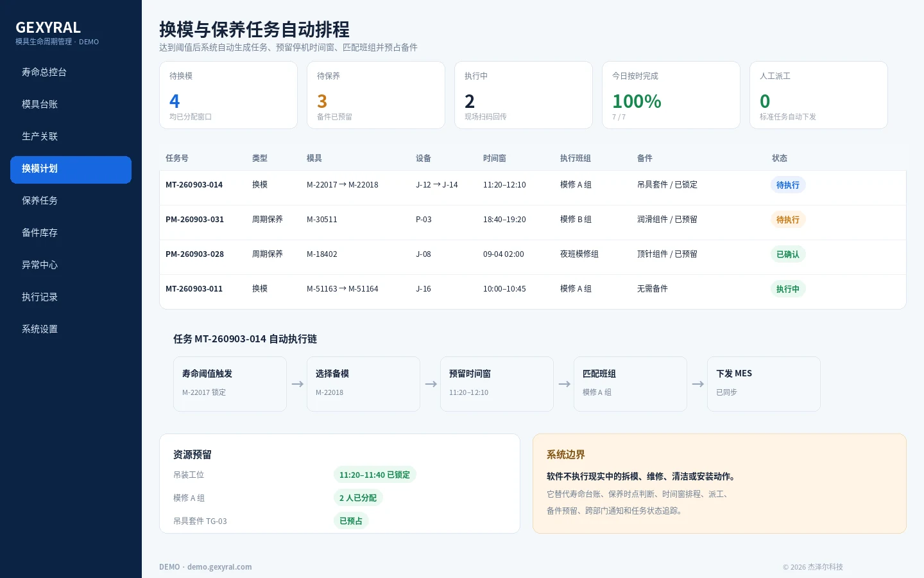Select the 匹配班组 chain step

click(x=630, y=384)
